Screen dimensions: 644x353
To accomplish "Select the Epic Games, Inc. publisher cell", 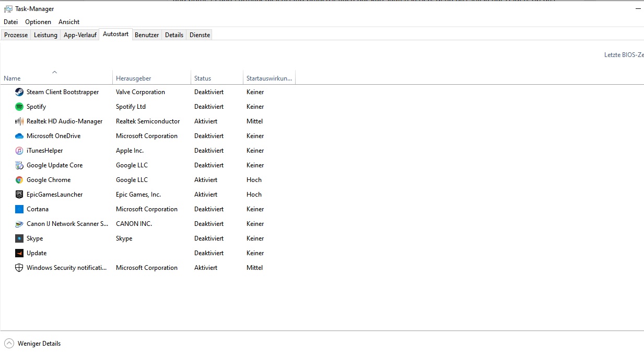I will 138,195.
